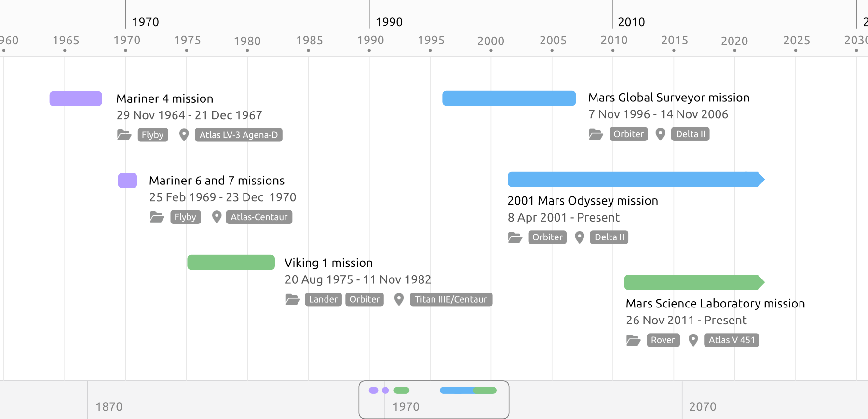Click the Mariner 4 purple timeline bar
The height and width of the screenshot is (419, 868).
75,98
